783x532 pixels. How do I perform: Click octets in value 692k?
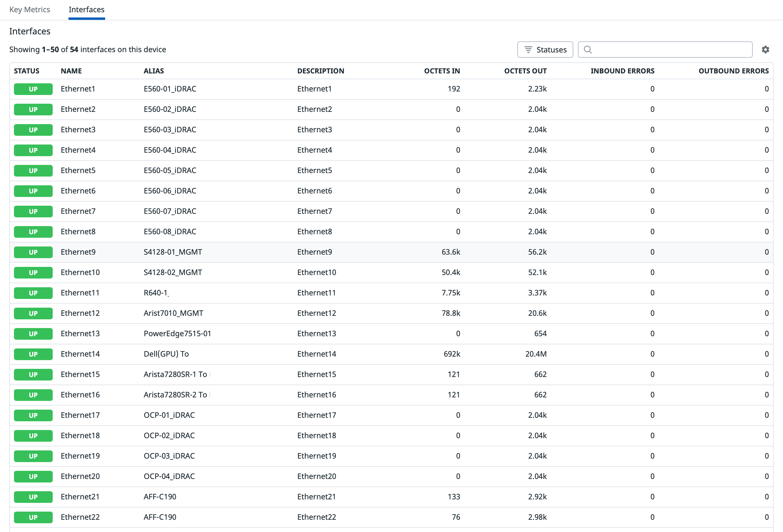452,354
